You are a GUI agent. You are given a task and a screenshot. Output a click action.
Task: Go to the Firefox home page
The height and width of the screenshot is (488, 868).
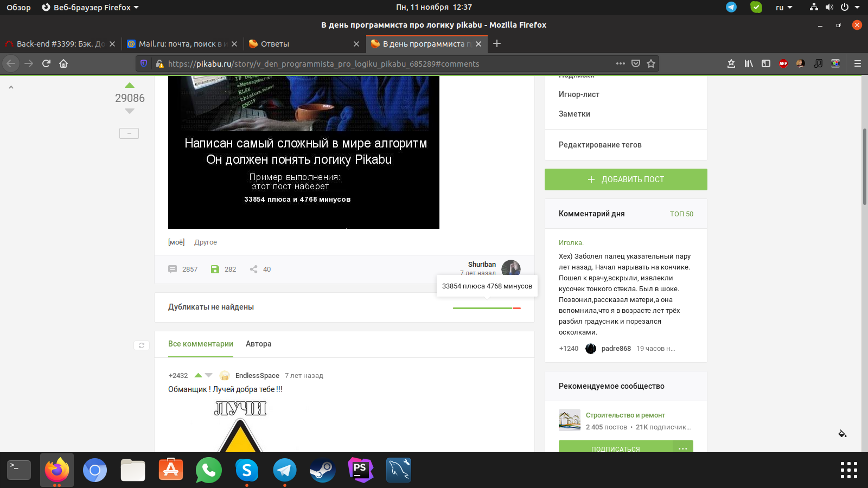pyautogui.click(x=63, y=63)
